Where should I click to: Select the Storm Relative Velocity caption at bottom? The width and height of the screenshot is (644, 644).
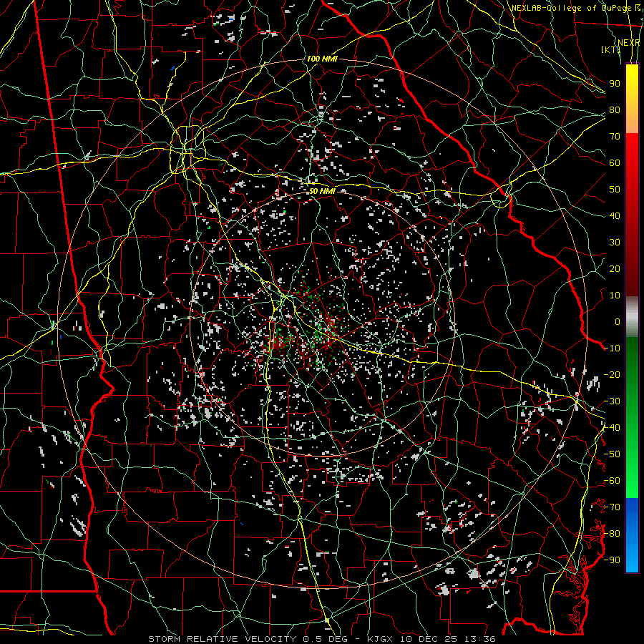tap(321, 639)
